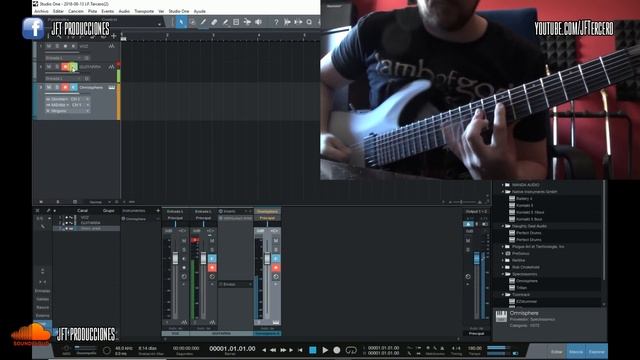Image resolution: width=640 pixels, height=360 pixels.
Task: Click the Examinar button
Action: (597, 351)
